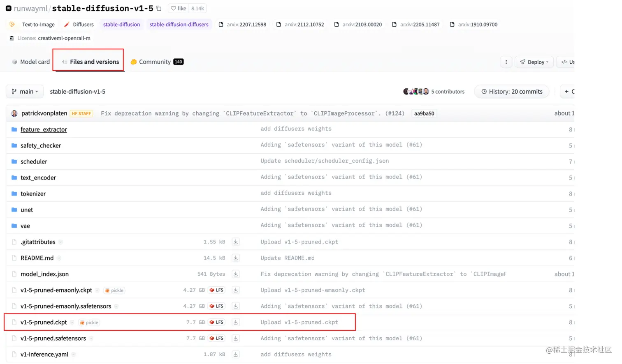Click the security scan icon beside README.md

tap(59, 258)
